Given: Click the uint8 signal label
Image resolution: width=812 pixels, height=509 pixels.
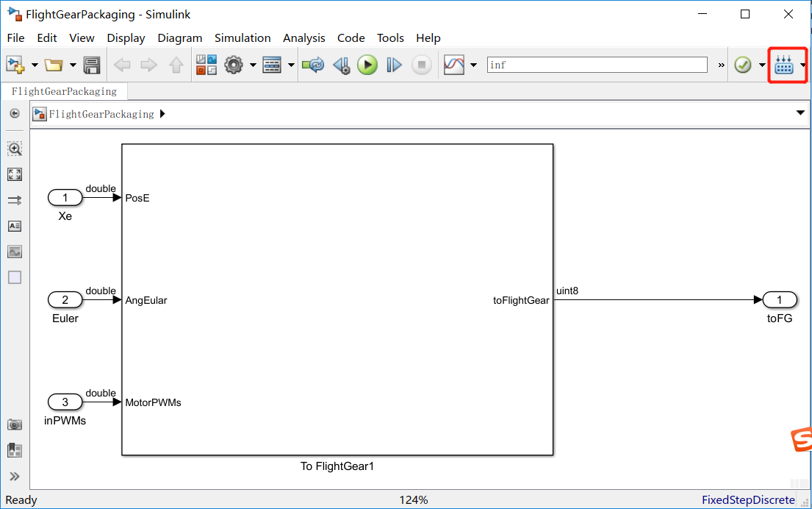Looking at the screenshot, I should (567, 291).
